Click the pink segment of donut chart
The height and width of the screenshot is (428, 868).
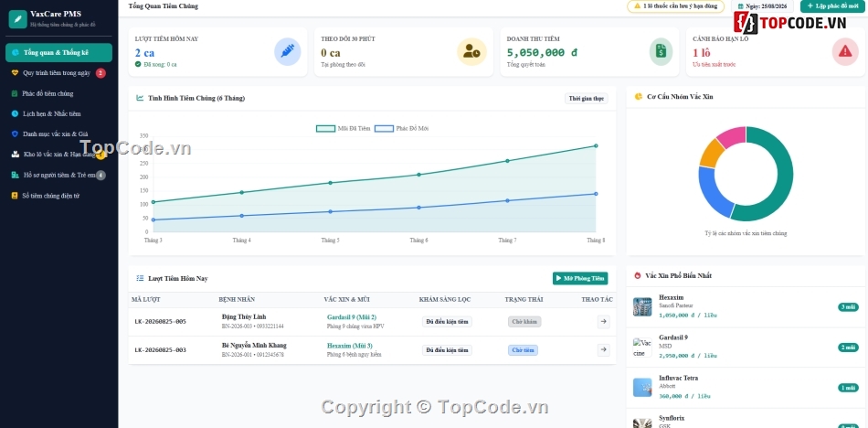(733, 136)
